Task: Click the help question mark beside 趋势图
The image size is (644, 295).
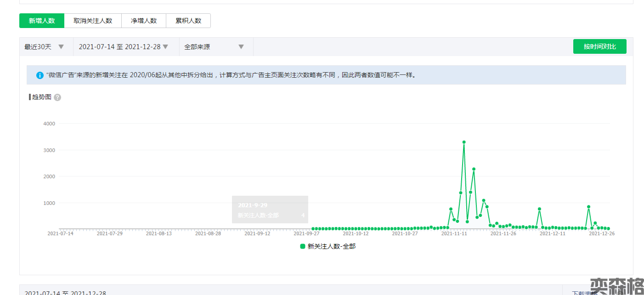Action: (57, 97)
